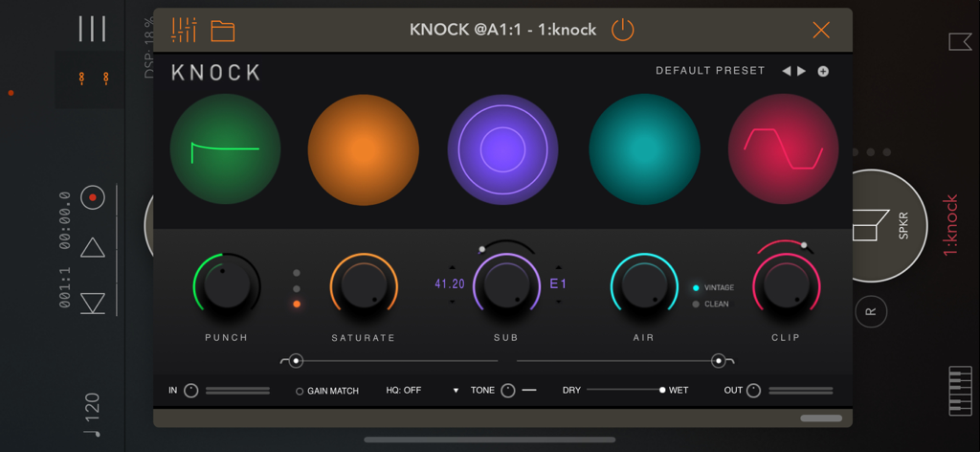Screen dimensions: 980x452
Task: Click the OUT level meter bars
Action: point(801,391)
